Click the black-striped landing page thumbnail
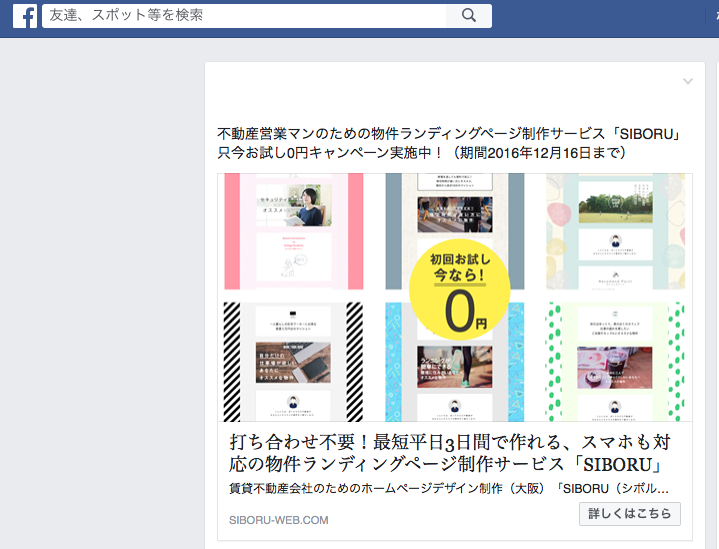The width and height of the screenshot is (719, 549). [293, 361]
